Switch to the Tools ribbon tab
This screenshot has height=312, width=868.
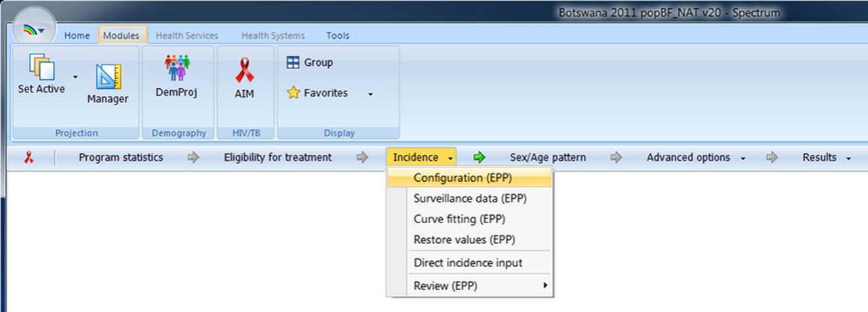338,35
